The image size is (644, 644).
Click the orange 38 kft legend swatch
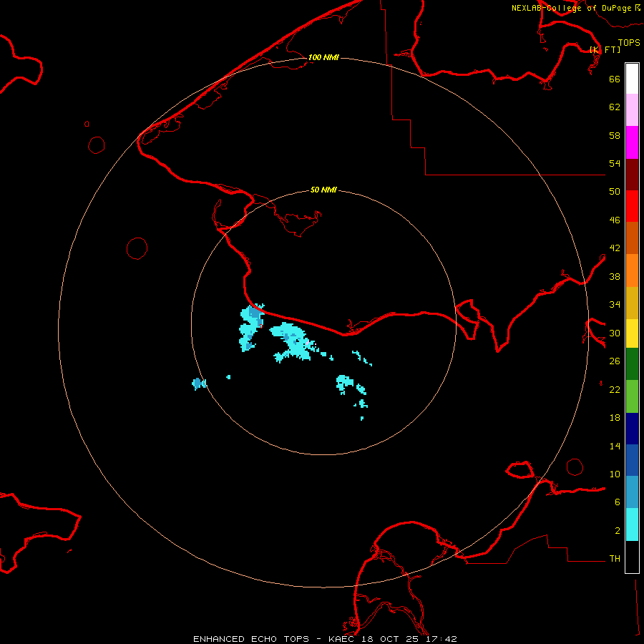coord(632,270)
